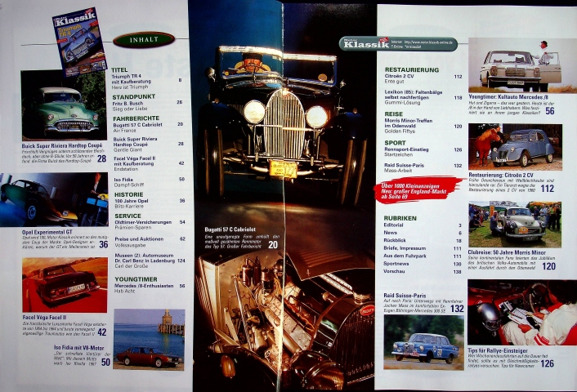Select the rally beginner tips photo
This screenshot has width=577, height=392.
tap(515, 314)
